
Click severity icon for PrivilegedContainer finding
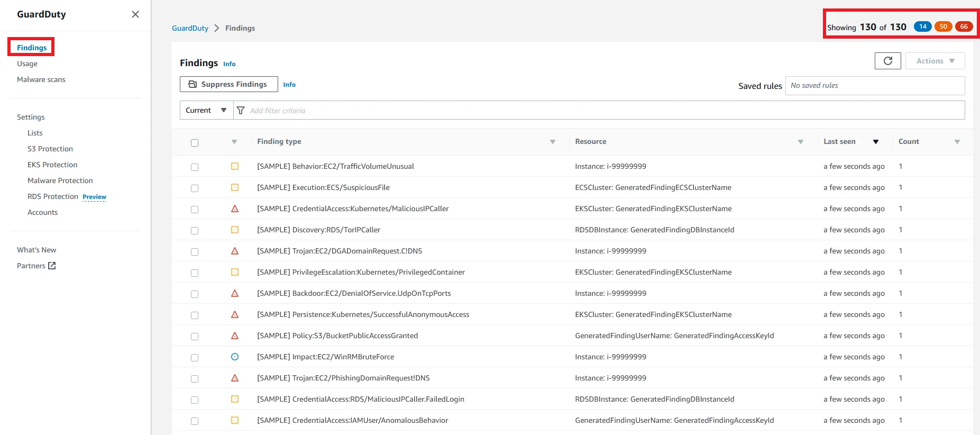coord(235,272)
